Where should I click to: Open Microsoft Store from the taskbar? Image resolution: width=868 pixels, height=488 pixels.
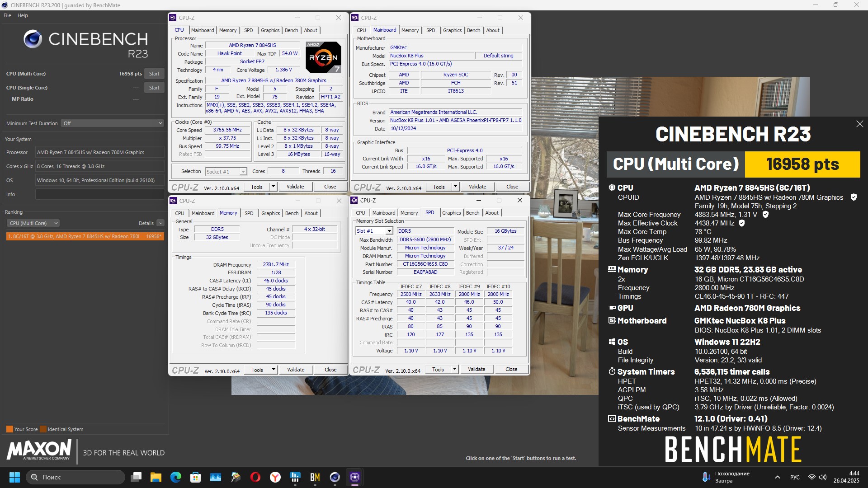coord(196,477)
